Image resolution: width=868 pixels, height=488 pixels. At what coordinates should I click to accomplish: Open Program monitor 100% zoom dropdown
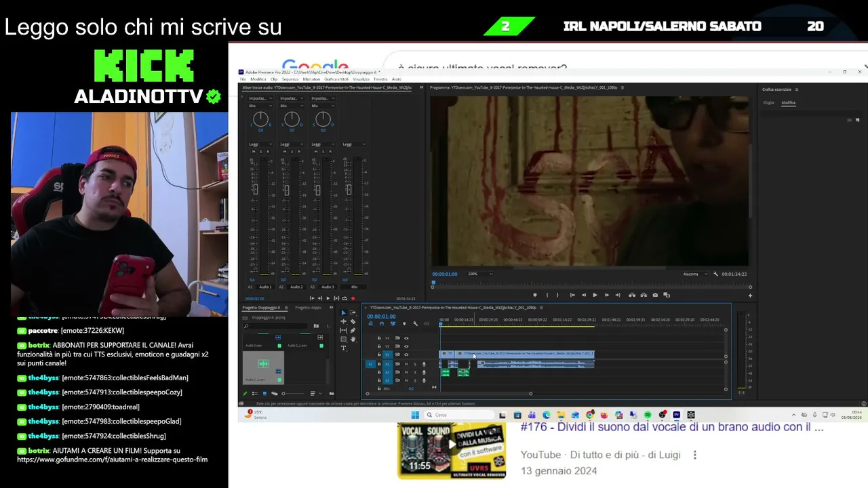(480, 274)
